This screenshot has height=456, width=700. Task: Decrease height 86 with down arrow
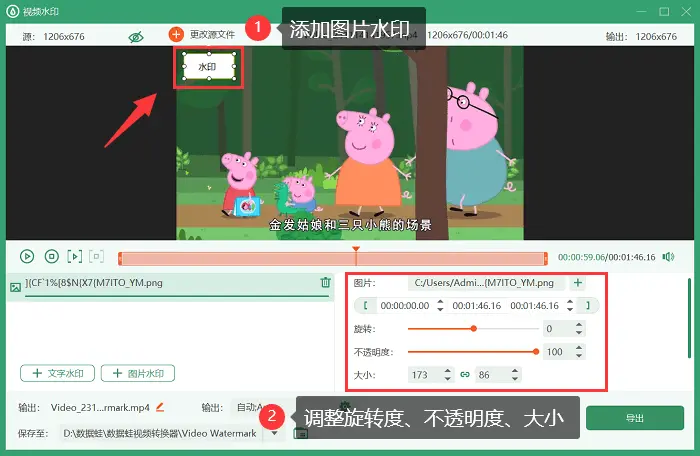[x=515, y=379]
